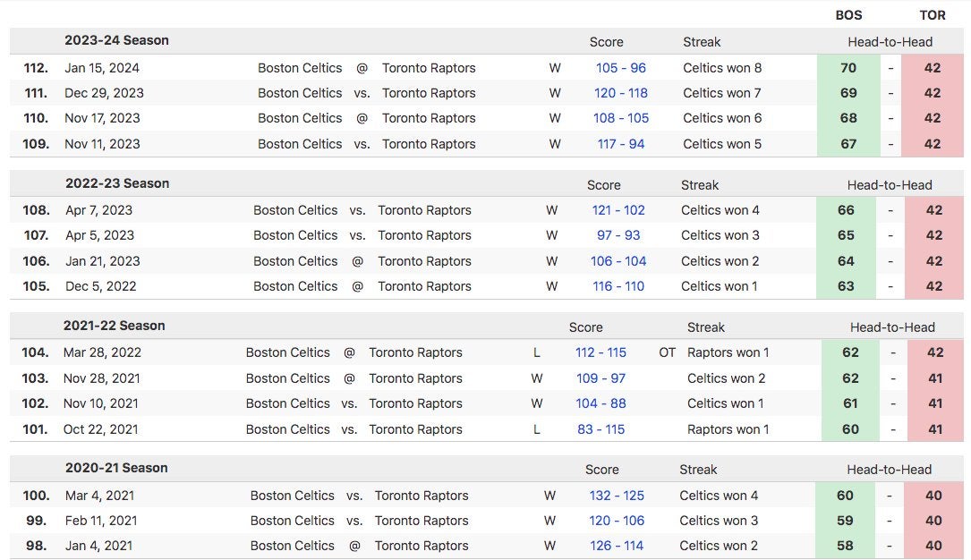Click the 2020-21 Season header
971x560 pixels.
point(116,468)
